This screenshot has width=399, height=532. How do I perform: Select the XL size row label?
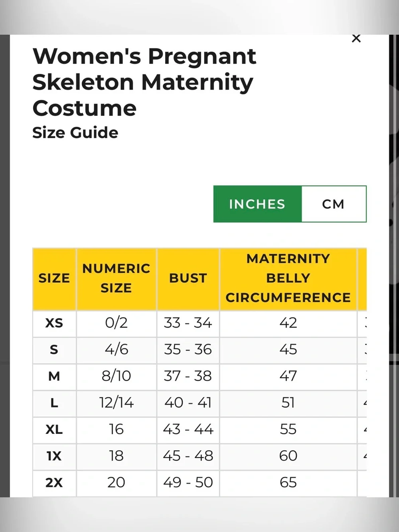click(x=54, y=430)
